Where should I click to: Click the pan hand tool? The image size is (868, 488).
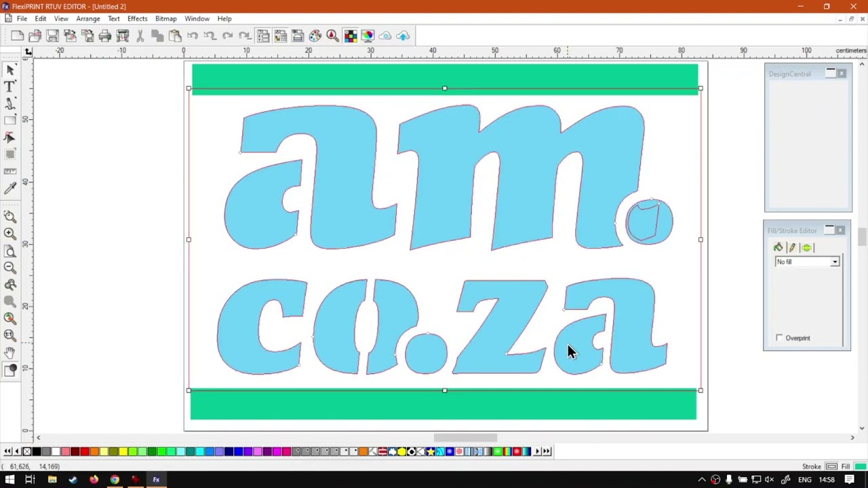tap(10, 352)
